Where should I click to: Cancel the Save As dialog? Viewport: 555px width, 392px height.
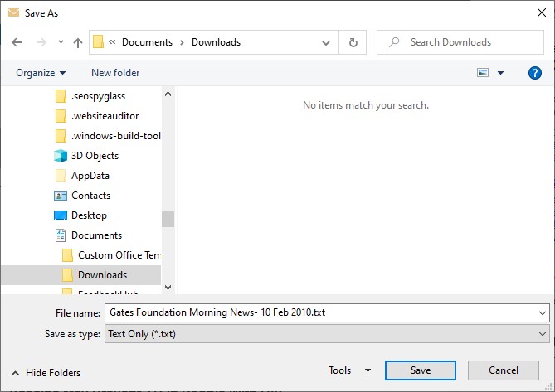(x=504, y=370)
